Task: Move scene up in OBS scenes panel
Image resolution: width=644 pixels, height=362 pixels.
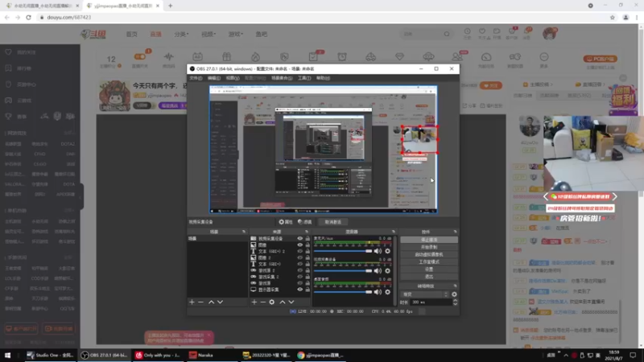Action: [211, 302]
